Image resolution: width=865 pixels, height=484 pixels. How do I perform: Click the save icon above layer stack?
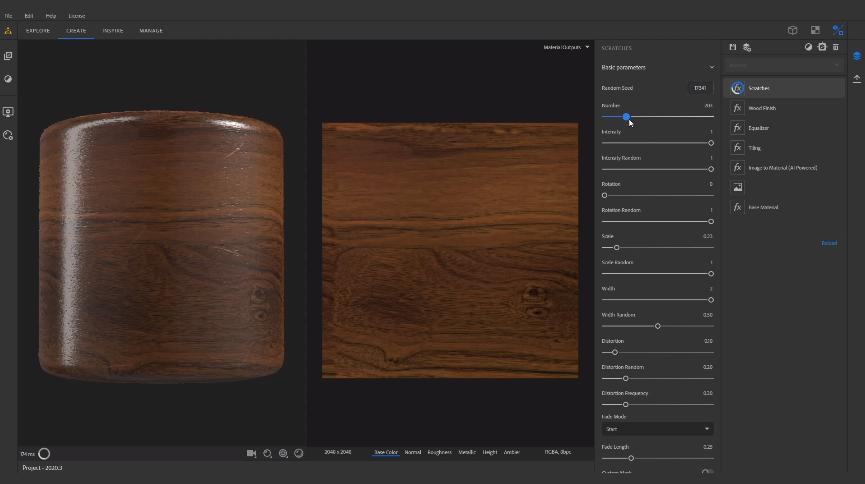tap(733, 47)
